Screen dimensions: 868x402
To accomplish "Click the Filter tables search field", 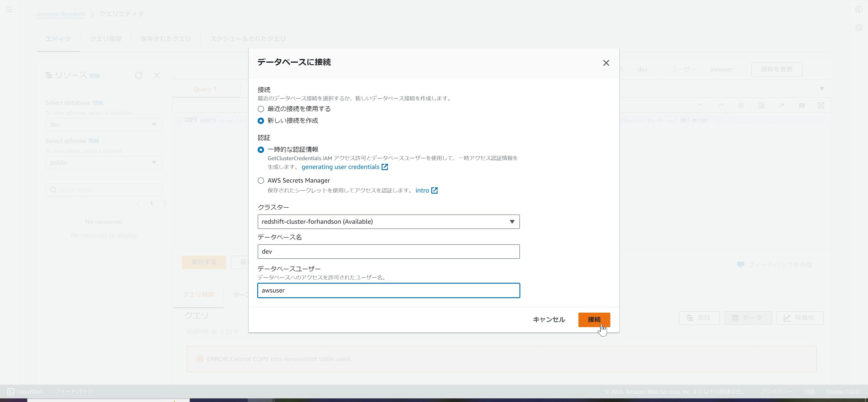I will pos(104,190).
